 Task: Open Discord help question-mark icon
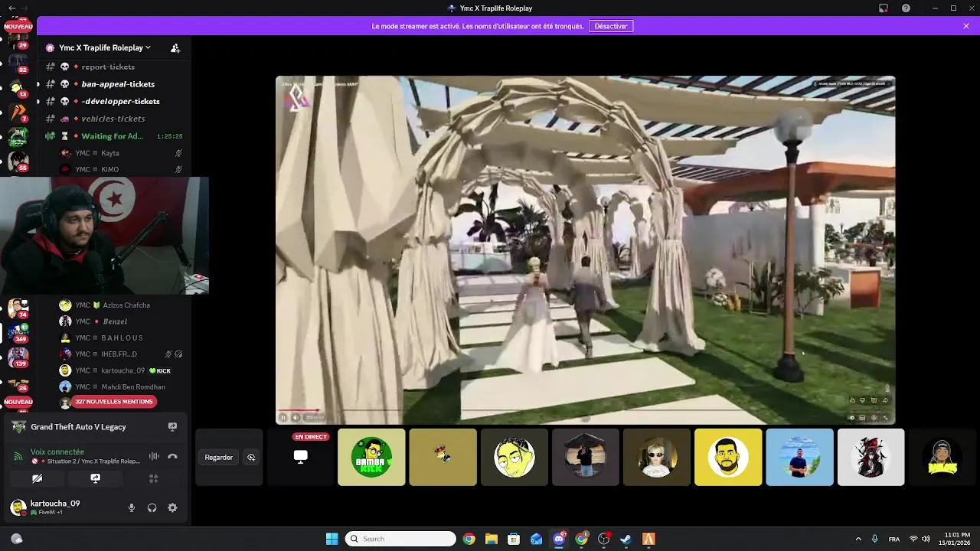point(906,8)
